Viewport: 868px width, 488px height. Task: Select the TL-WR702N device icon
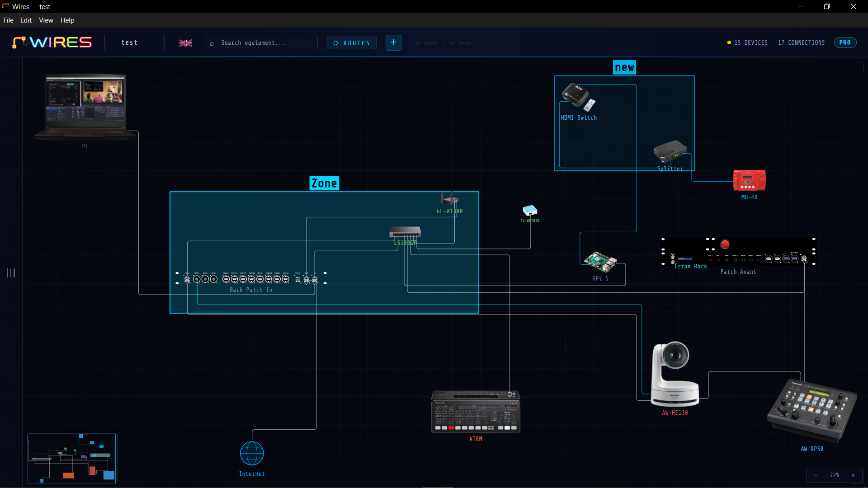tap(530, 211)
